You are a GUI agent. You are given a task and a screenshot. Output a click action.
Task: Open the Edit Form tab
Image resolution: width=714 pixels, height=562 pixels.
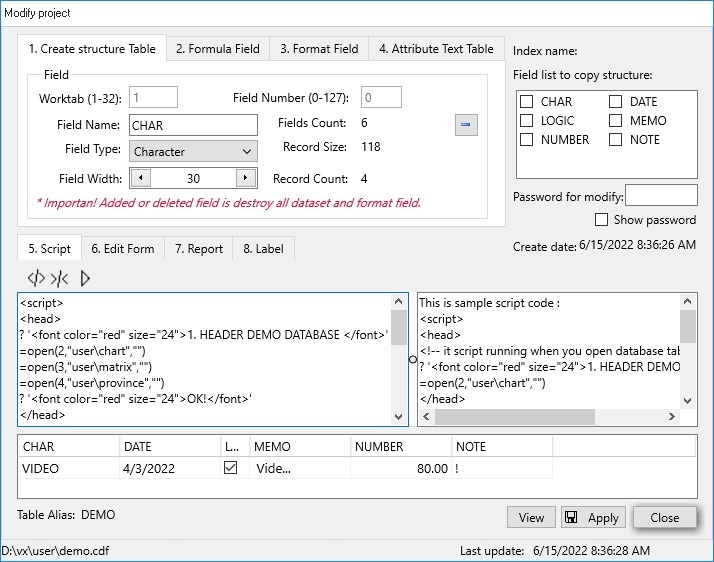122,249
